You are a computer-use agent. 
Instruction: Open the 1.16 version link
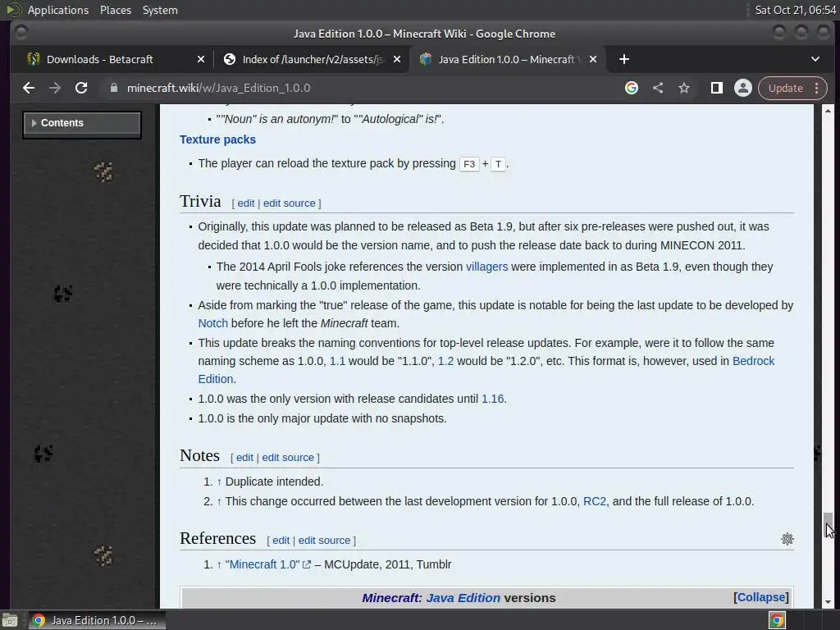tap(492, 399)
